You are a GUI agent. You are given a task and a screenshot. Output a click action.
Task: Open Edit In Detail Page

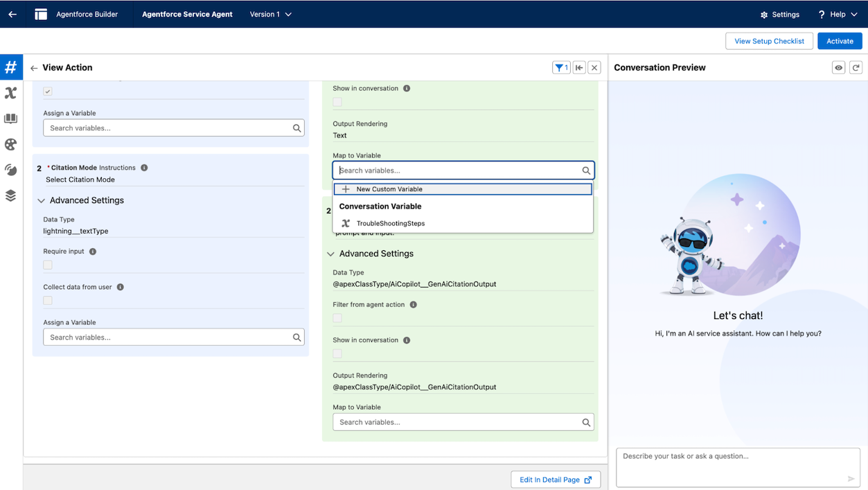coord(555,479)
